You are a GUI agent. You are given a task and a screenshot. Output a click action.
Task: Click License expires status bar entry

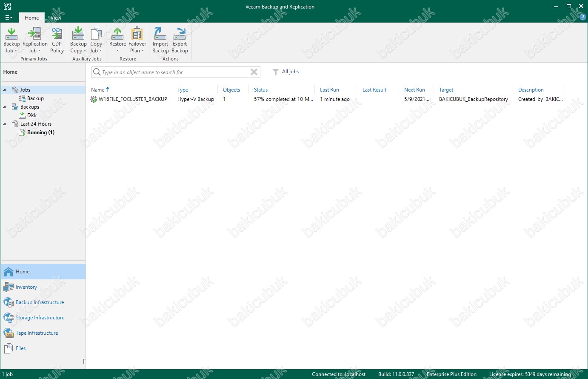click(530, 374)
